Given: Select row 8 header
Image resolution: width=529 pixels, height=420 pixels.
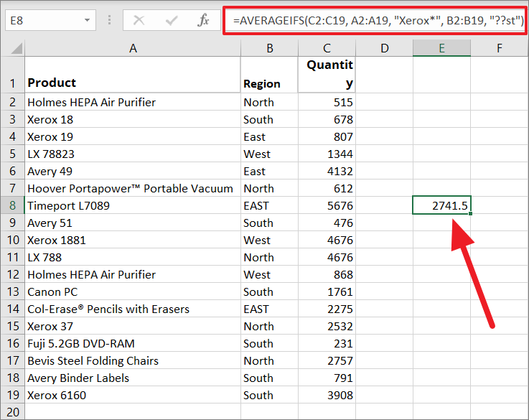Looking at the screenshot, I should pyautogui.click(x=12, y=206).
